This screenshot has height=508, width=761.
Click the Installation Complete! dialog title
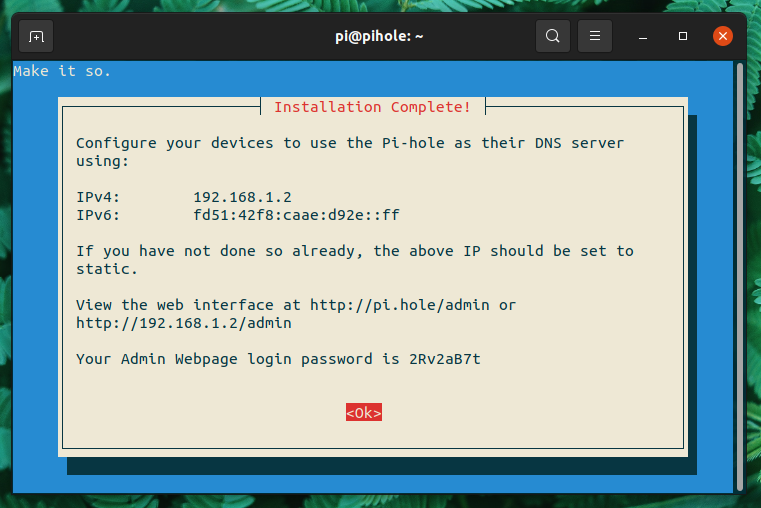[x=373, y=107]
